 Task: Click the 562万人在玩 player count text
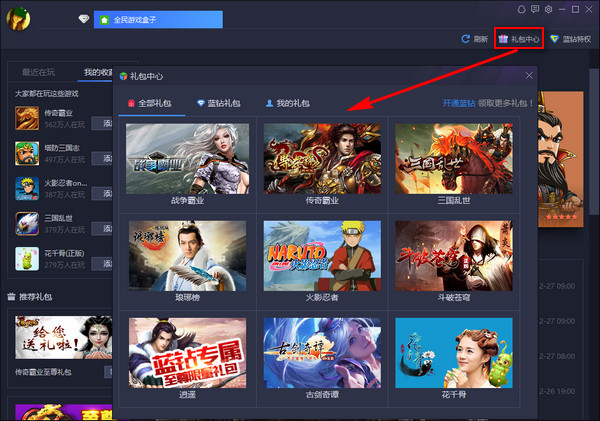(x=65, y=124)
